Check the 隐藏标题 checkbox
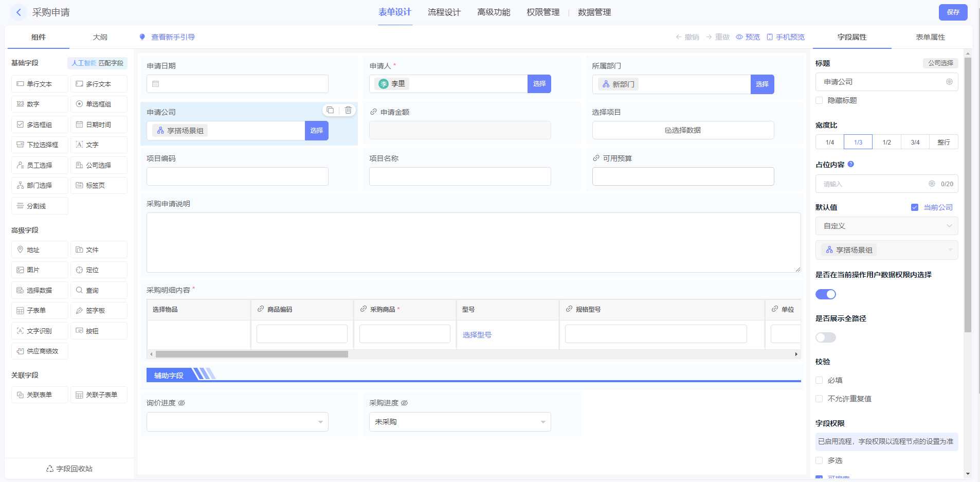This screenshot has height=482, width=980. click(x=819, y=100)
